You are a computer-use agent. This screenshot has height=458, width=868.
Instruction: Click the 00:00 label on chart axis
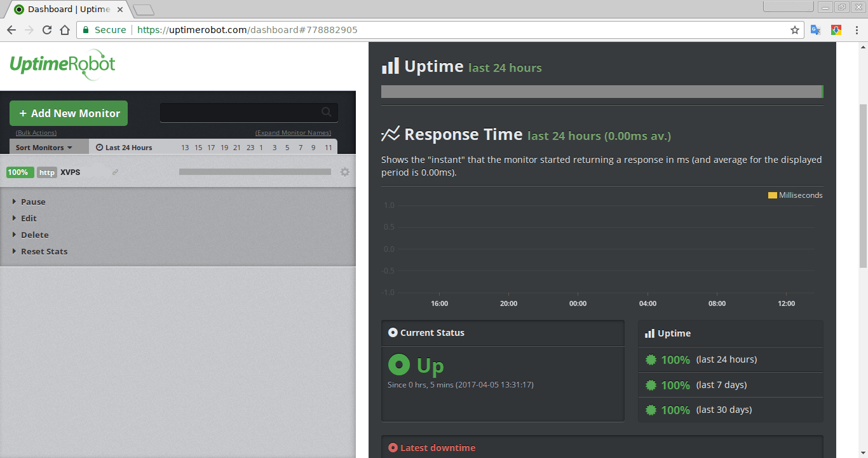(578, 303)
